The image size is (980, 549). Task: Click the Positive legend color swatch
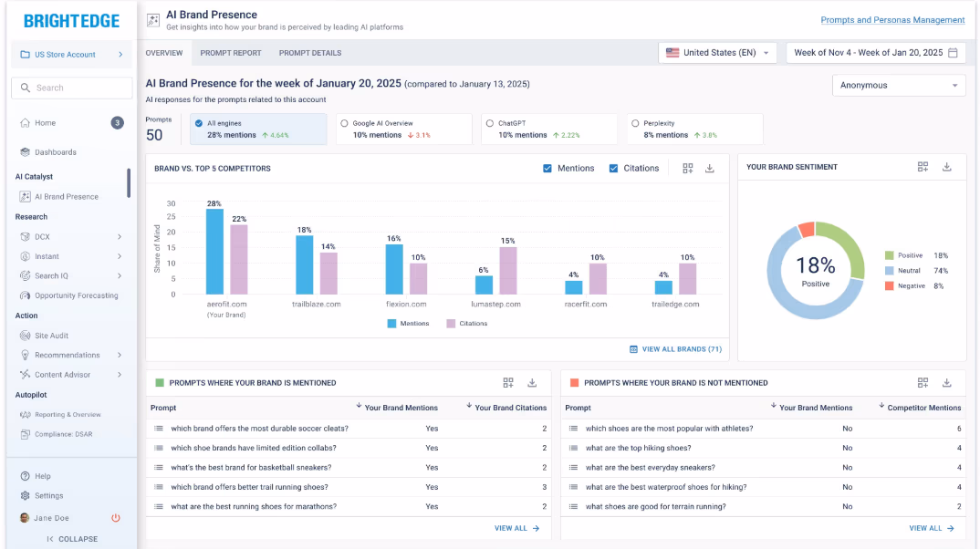pos(889,255)
